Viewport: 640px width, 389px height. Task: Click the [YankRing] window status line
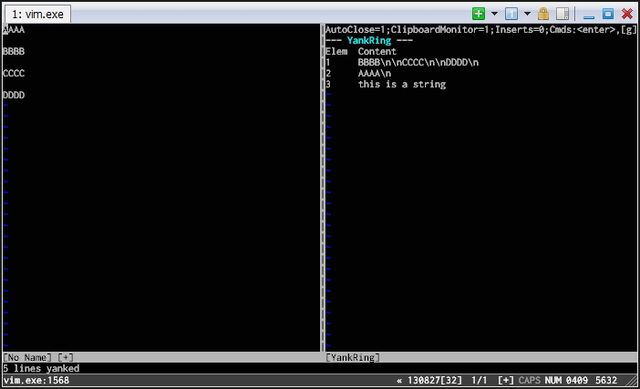click(480, 358)
